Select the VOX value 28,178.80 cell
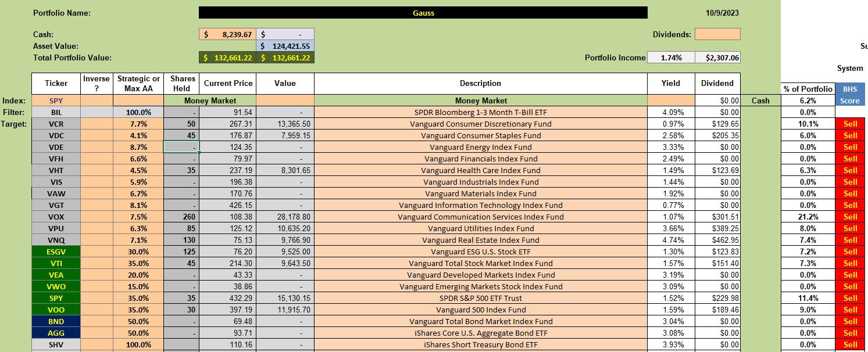Image resolution: width=868 pixels, height=352 pixels. [285, 217]
